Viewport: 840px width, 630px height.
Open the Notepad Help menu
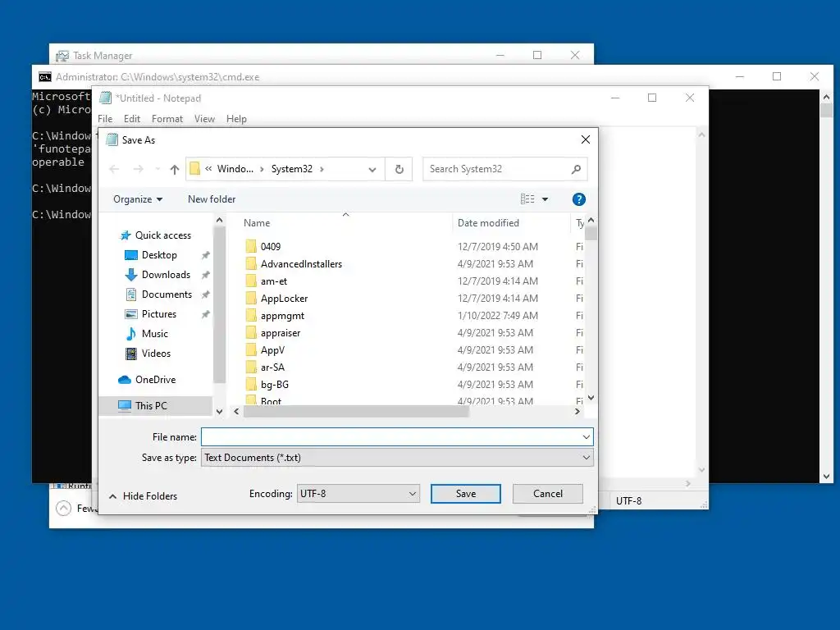click(x=236, y=119)
